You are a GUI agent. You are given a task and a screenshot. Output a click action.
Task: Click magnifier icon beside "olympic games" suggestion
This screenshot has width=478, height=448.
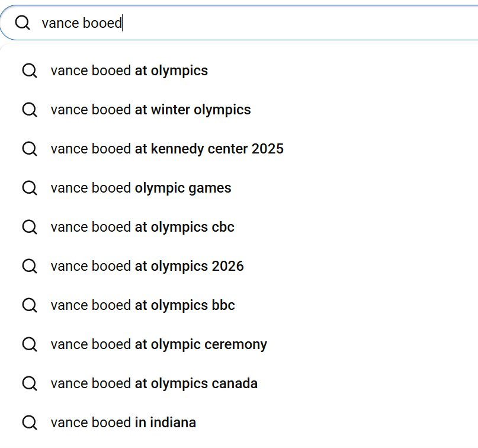(29, 188)
